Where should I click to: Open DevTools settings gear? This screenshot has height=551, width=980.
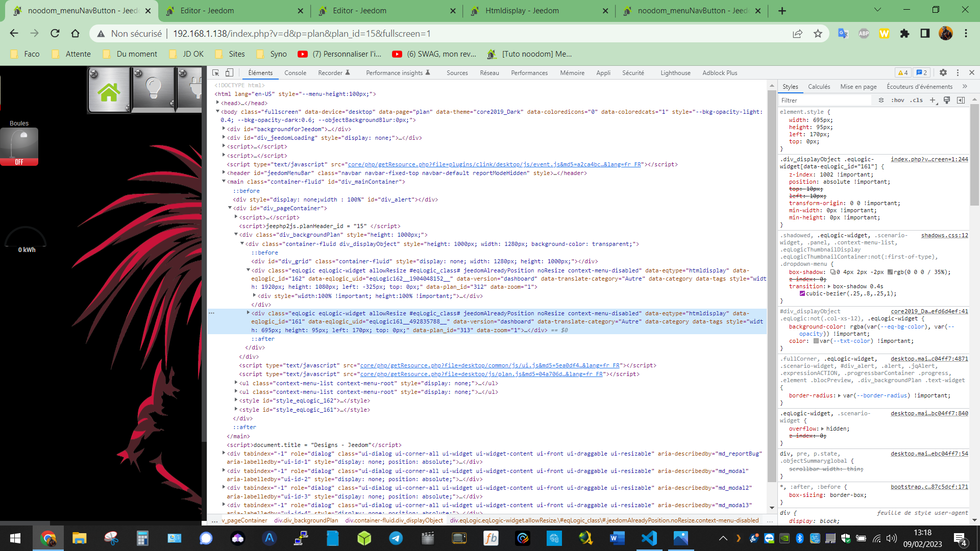(x=943, y=72)
